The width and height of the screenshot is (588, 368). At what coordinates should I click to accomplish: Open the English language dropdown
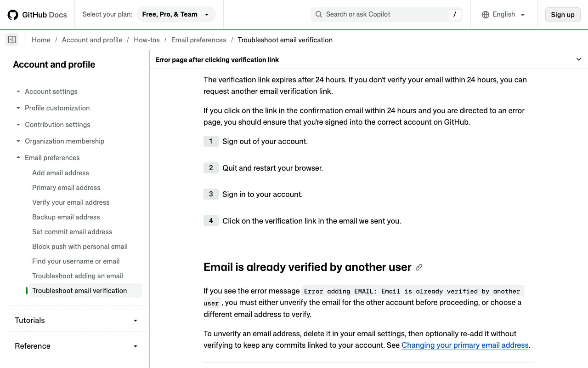[x=503, y=14]
